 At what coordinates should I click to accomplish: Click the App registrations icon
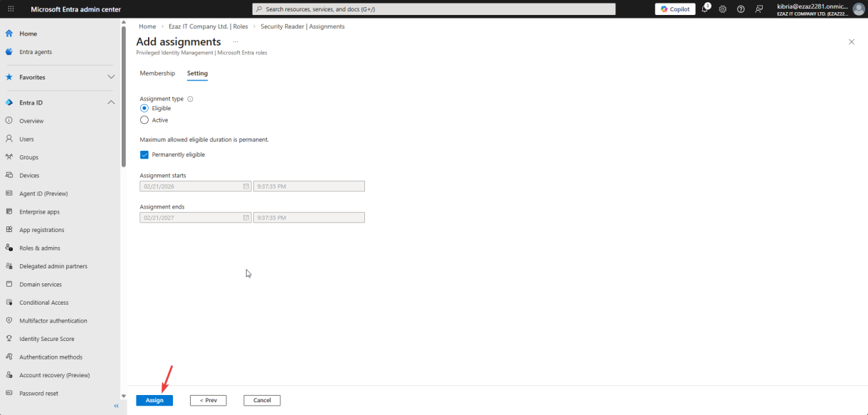point(9,230)
